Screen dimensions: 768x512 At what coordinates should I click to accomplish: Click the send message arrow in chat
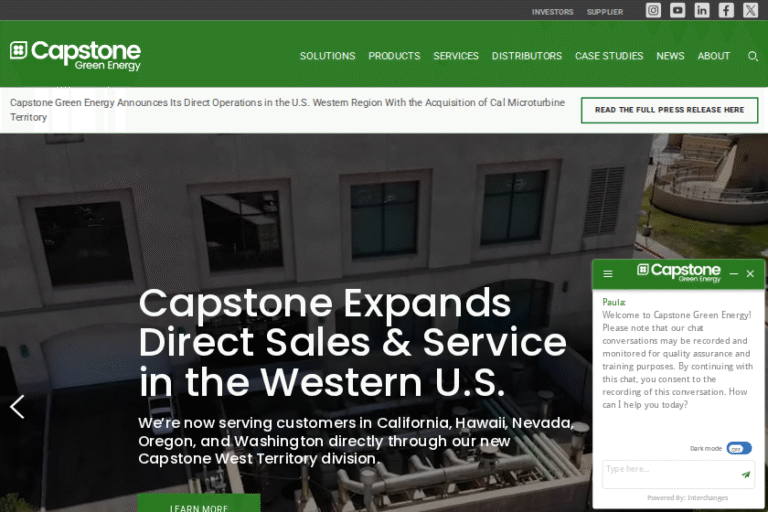point(745,475)
